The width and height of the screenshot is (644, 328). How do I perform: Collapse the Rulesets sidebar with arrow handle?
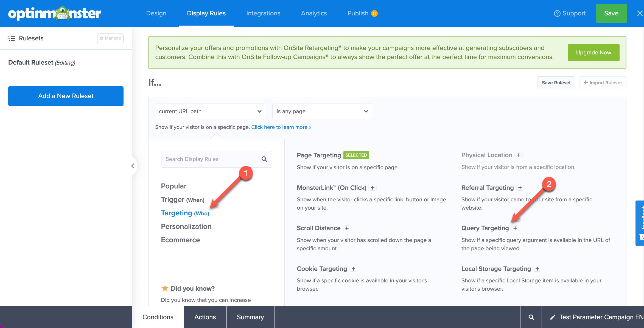coord(133,166)
